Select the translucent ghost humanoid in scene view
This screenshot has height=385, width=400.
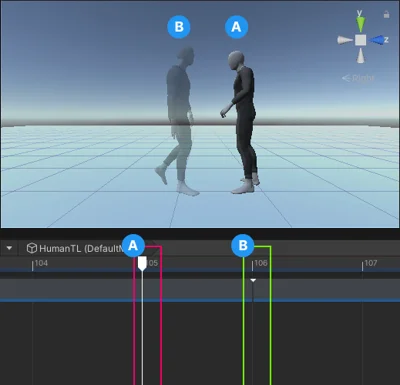pos(177,121)
